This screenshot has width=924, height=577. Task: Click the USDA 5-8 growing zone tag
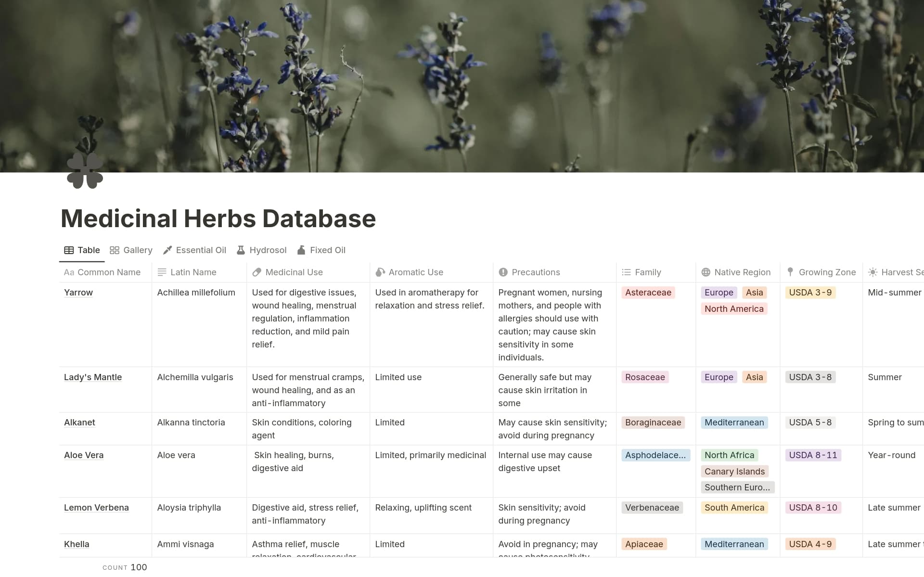click(x=810, y=423)
